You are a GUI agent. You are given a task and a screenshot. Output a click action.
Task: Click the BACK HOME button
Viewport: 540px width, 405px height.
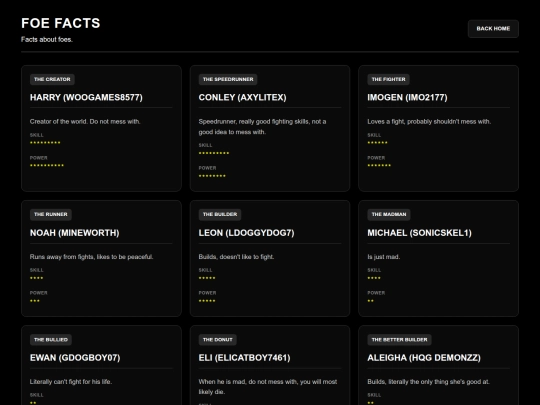[493, 29]
